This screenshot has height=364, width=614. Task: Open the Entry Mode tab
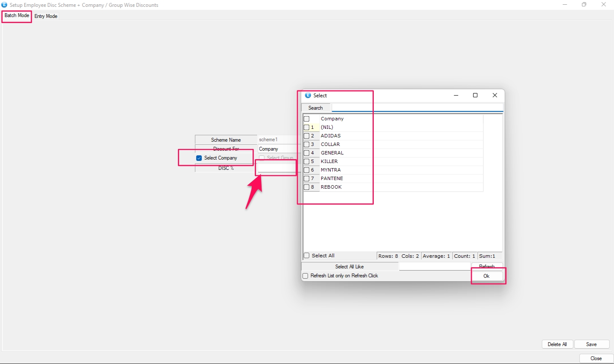coord(46,16)
